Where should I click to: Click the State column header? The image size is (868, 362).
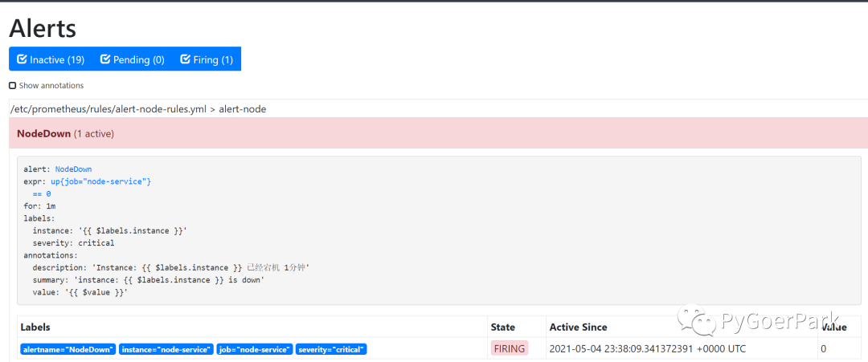(502, 327)
